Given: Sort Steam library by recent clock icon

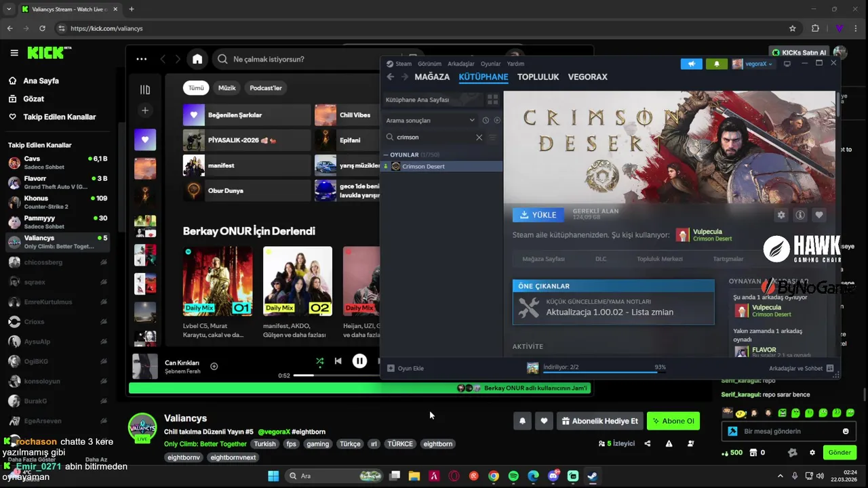Looking at the screenshot, I should [486, 120].
